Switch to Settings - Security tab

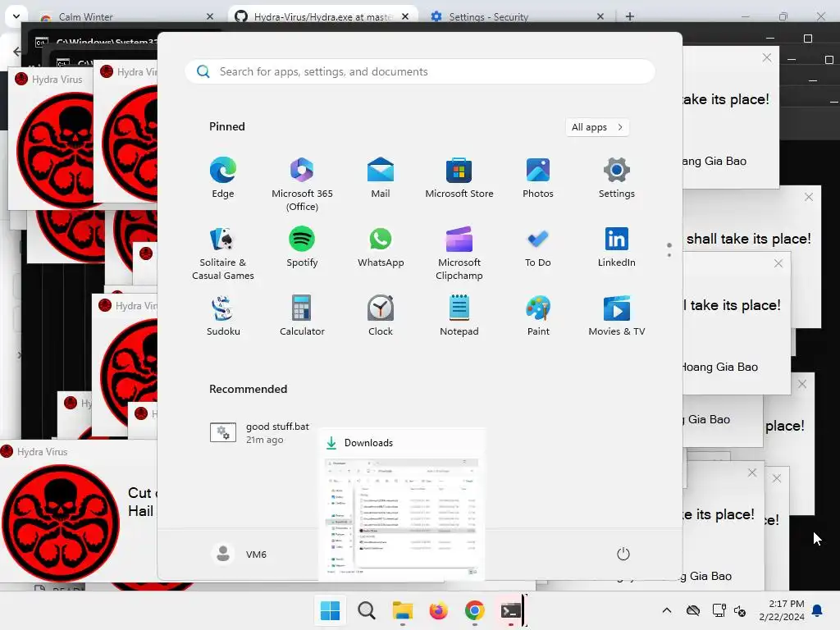pos(518,16)
